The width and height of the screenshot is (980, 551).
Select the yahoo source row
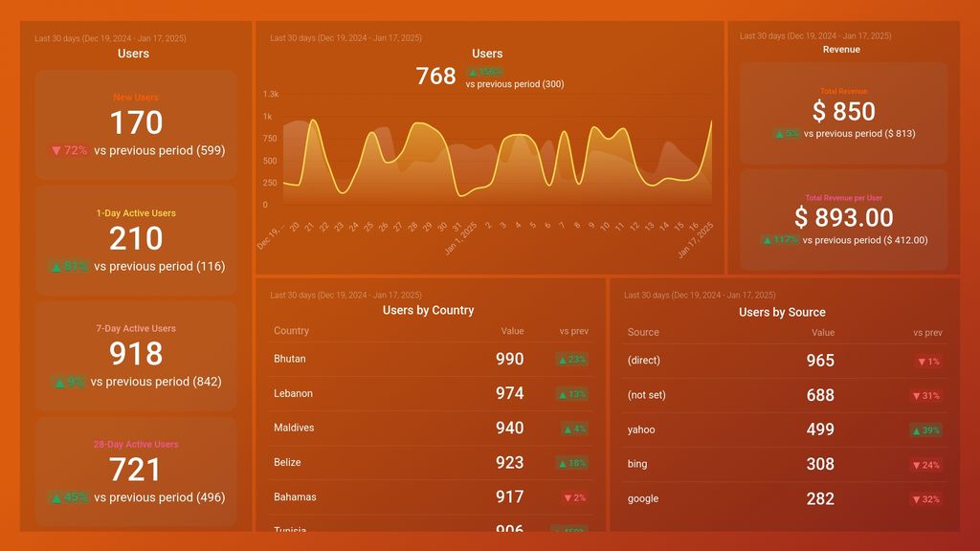pyautogui.click(x=785, y=430)
